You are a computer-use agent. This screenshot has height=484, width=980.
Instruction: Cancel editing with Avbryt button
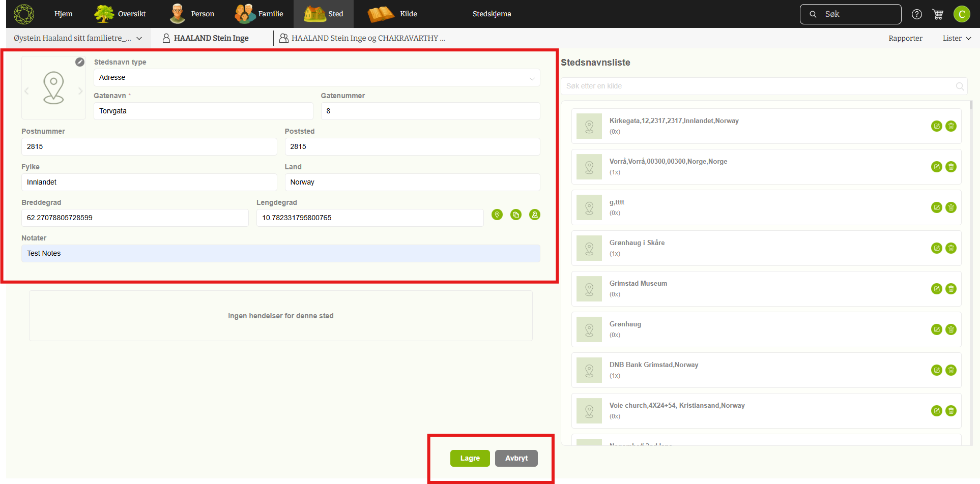click(516, 458)
